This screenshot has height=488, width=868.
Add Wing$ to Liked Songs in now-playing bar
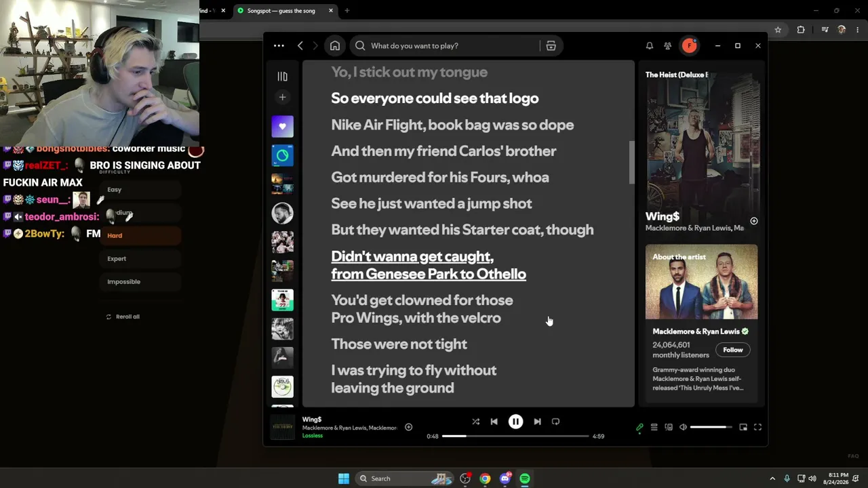408,427
